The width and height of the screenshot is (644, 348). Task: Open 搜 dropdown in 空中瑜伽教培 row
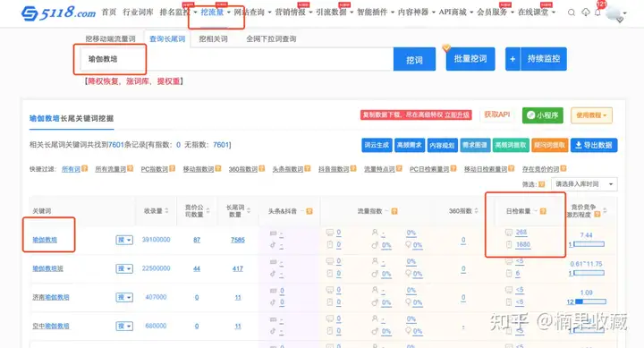(124, 327)
